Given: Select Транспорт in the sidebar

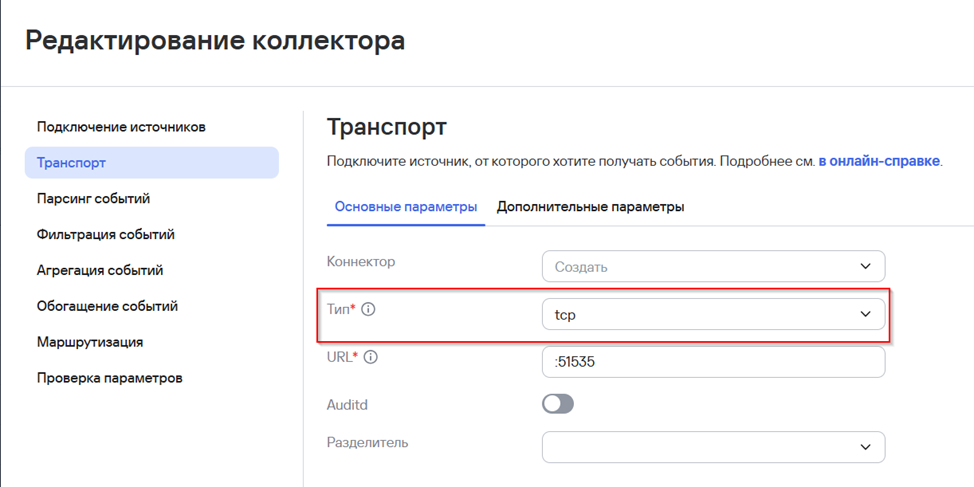Looking at the screenshot, I should click(x=71, y=163).
